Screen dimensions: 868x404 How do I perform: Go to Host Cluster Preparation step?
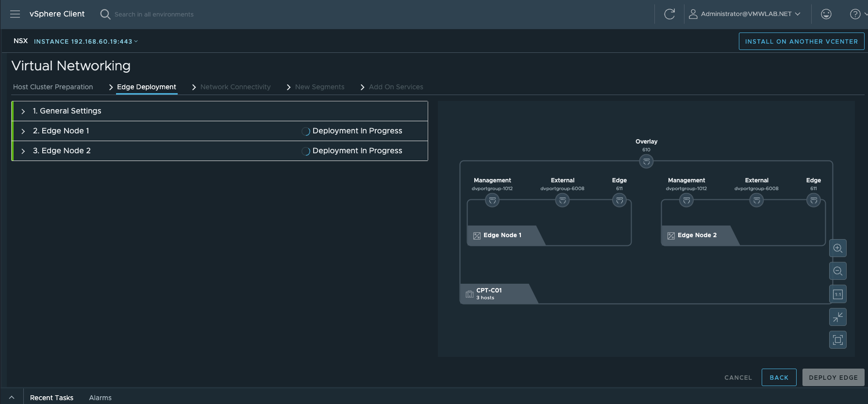pos(53,87)
